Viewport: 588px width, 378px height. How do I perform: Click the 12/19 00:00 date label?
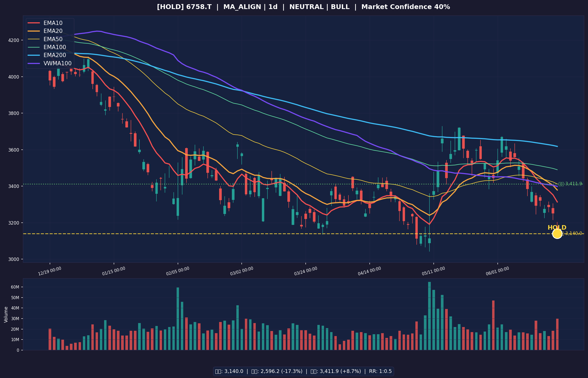pyautogui.click(x=50, y=271)
